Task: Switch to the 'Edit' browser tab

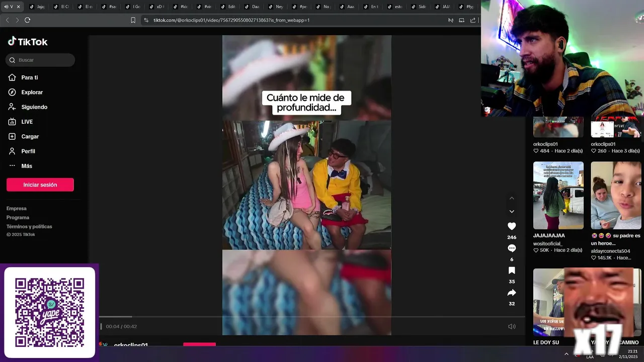Action: point(228,7)
